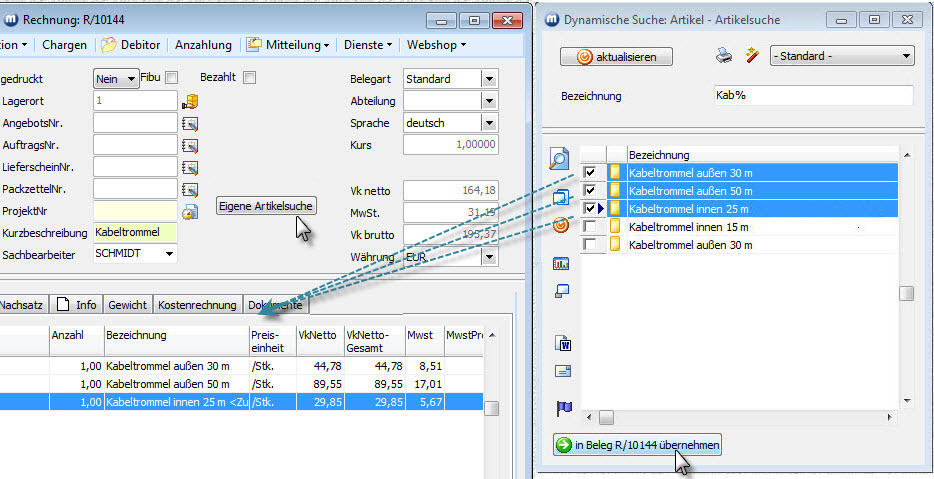Switch to the Kostenrechnung tab
Screen dimensions: 934x479
pos(196,305)
